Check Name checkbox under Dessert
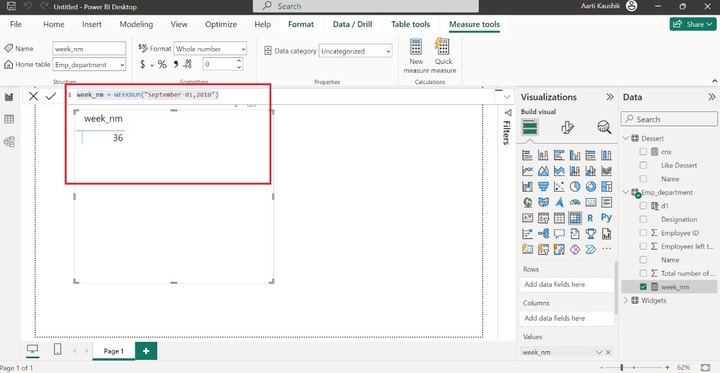The height and width of the screenshot is (373, 720). [x=643, y=179]
